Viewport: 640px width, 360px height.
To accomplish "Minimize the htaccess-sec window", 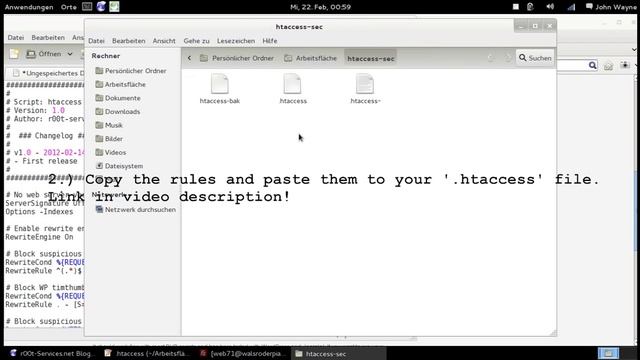I will pos(521,26).
